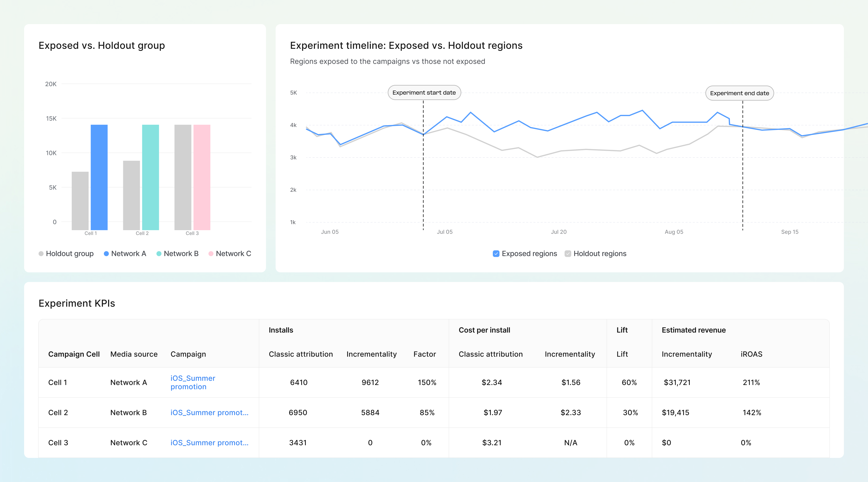Open the Experiment KPIs section
This screenshot has width=868, height=482.
click(77, 303)
